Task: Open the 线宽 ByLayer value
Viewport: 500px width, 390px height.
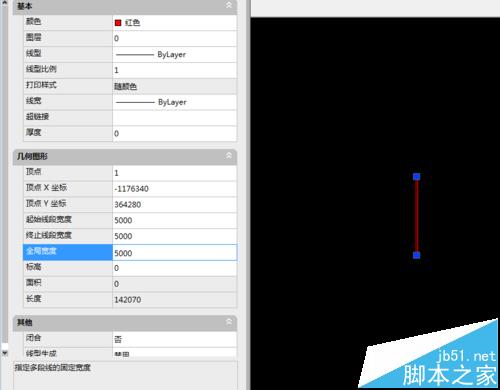Action: (x=175, y=102)
